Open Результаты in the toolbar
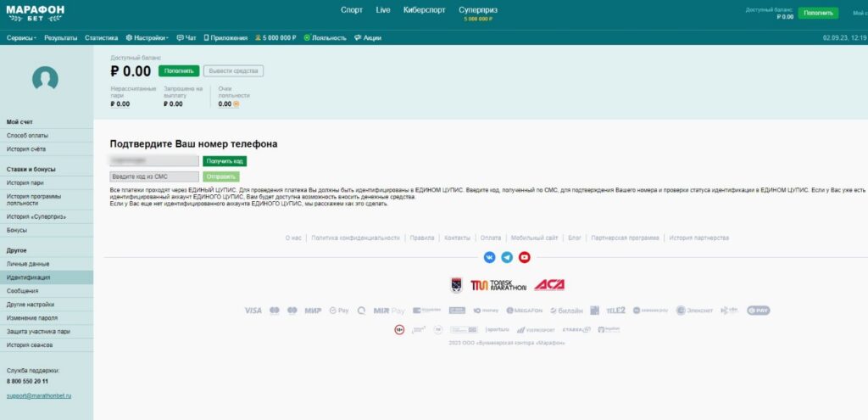The width and height of the screenshot is (868, 420). coord(61,37)
